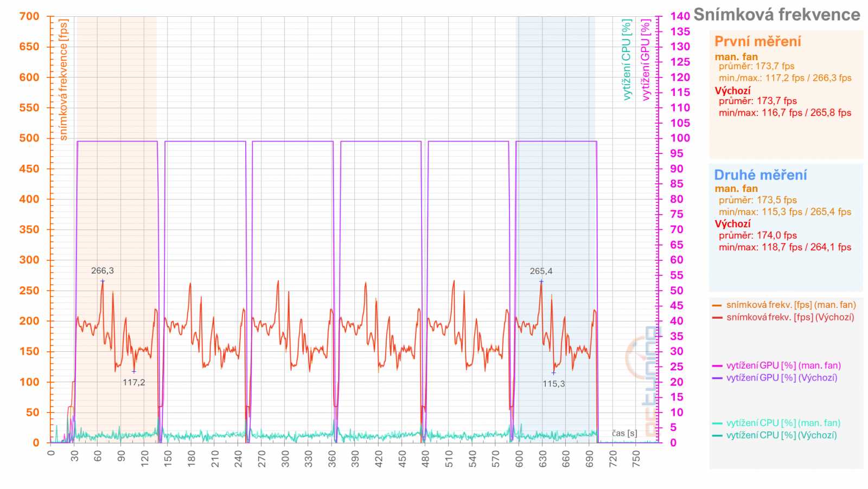Viewport: 868px width, 489px height.
Task: Click the vertical axis title vytížení GPU [%]
Action: click(646, 60)
